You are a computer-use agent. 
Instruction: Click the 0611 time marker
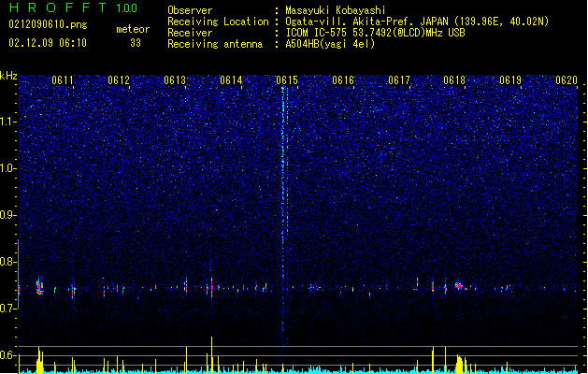(63, 79)
